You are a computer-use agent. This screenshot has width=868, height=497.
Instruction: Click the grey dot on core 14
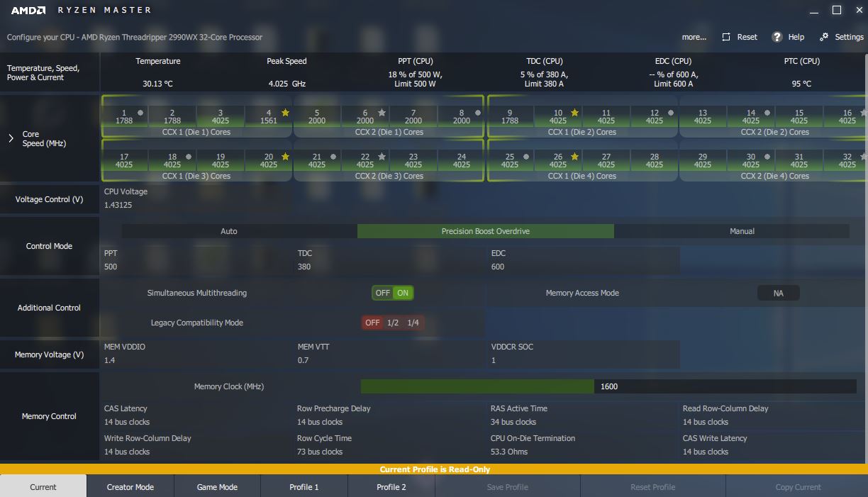pyautogui.click(x=767, y=113)
